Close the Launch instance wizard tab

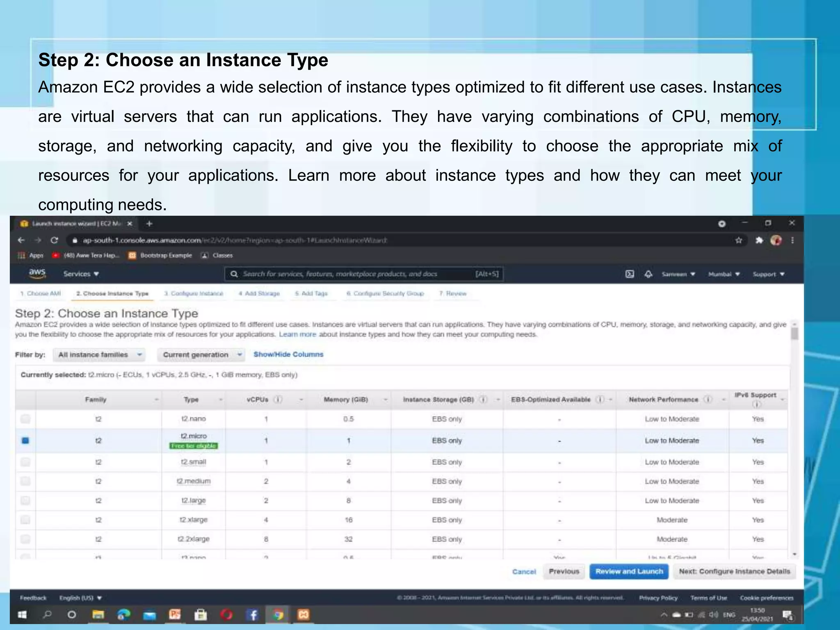(x=130, y=224)
